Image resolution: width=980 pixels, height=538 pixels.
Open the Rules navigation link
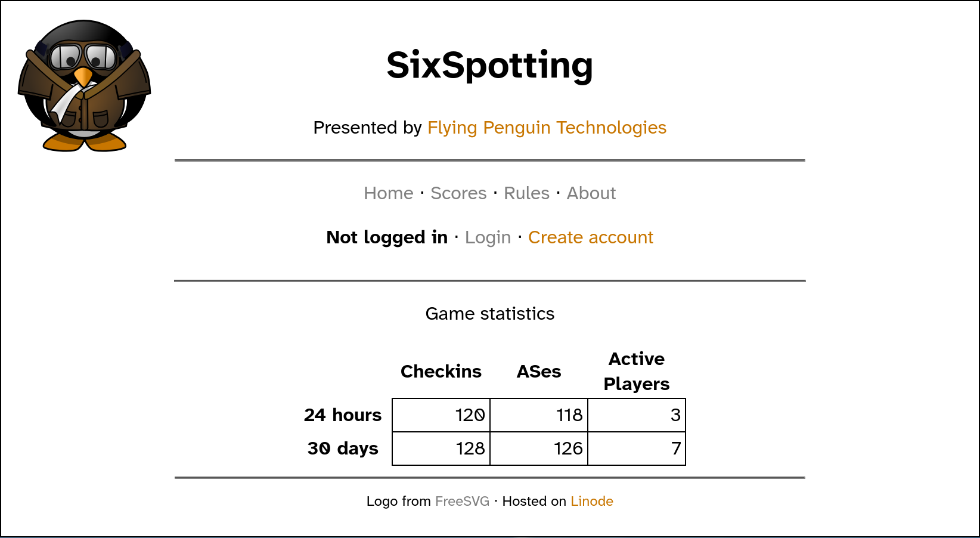(526, 193)
